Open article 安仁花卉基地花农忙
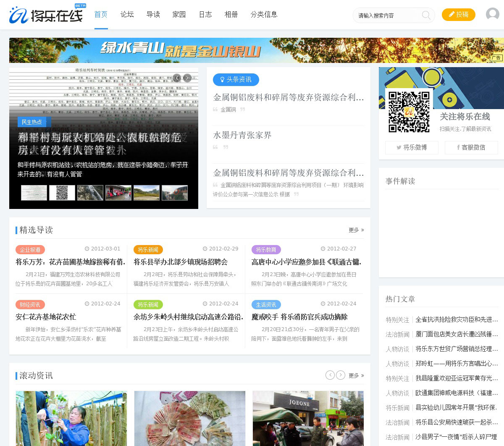Screen dimensions: 504x446 (x=46, y=317)
